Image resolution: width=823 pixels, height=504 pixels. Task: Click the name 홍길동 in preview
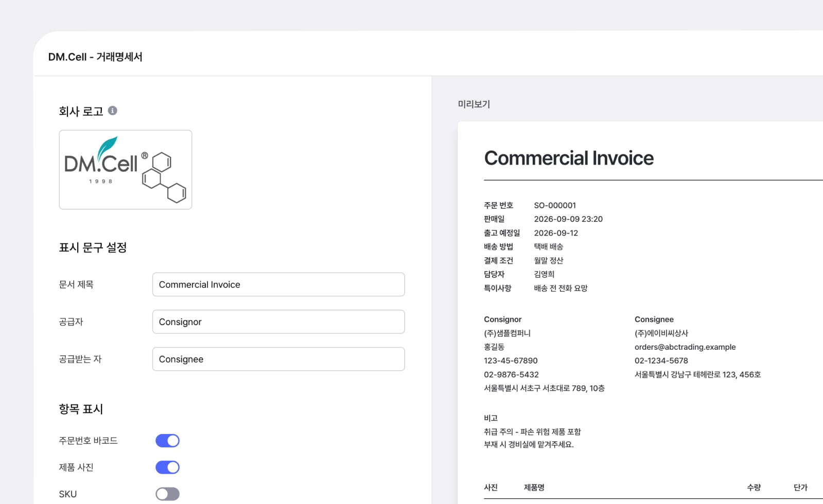tap(494, 347)
